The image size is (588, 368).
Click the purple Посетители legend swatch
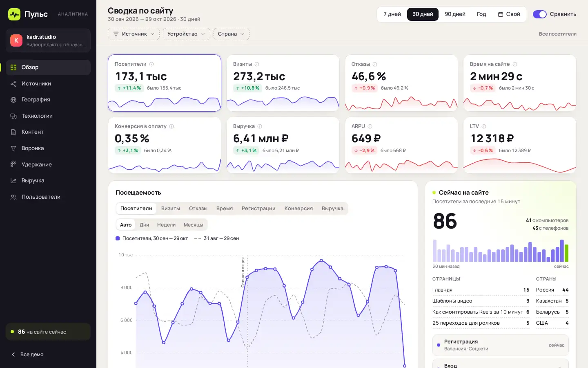point(118,238)
